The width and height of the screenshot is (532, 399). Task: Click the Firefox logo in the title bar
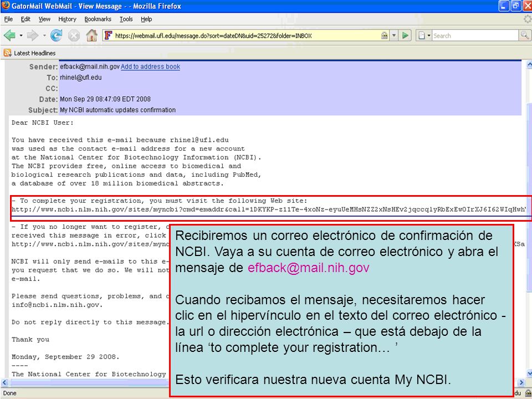(6, 6)
